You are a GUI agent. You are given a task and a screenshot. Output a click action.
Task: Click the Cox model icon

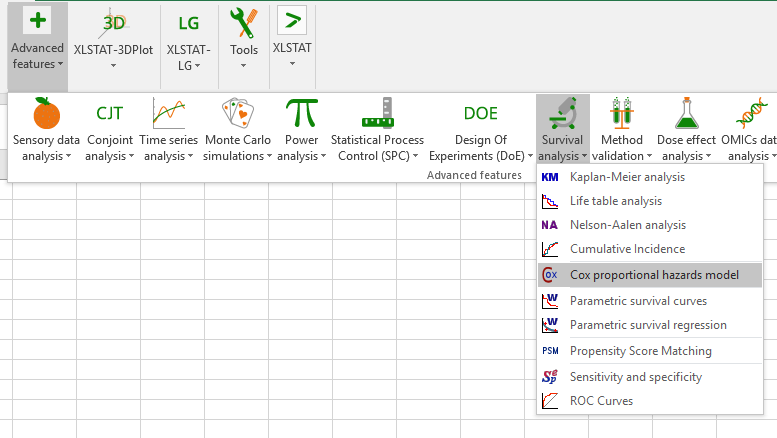coord(550,275)
